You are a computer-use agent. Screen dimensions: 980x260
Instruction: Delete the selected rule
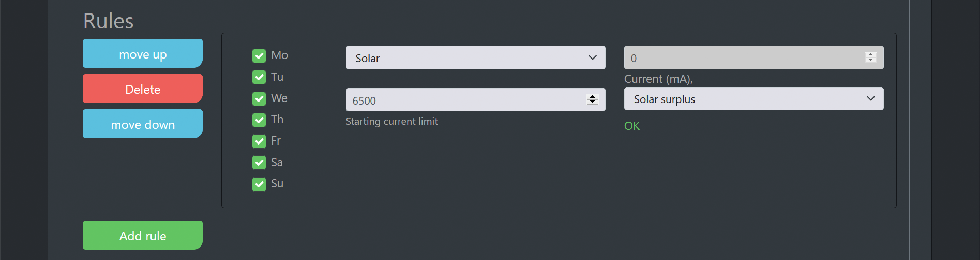(143, 89)
